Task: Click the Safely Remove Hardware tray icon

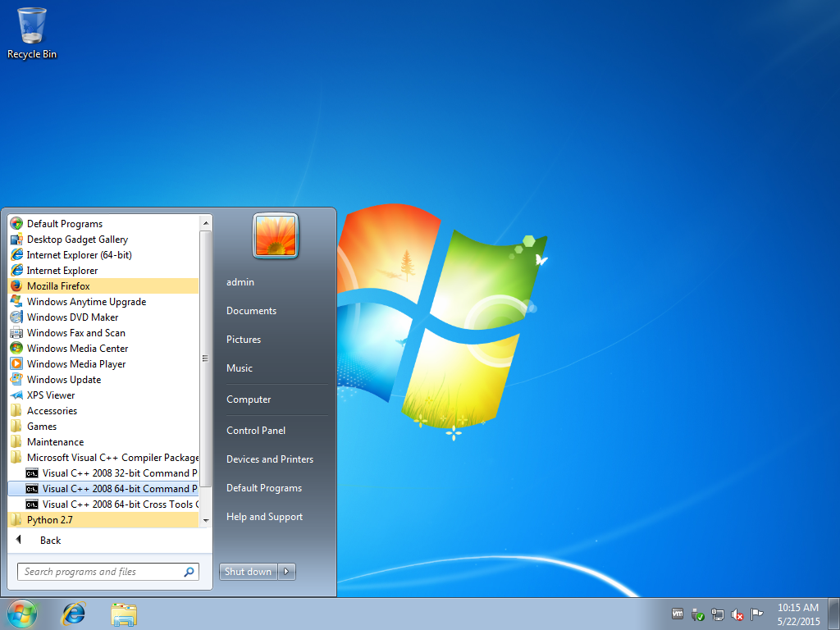Action: 697,614
